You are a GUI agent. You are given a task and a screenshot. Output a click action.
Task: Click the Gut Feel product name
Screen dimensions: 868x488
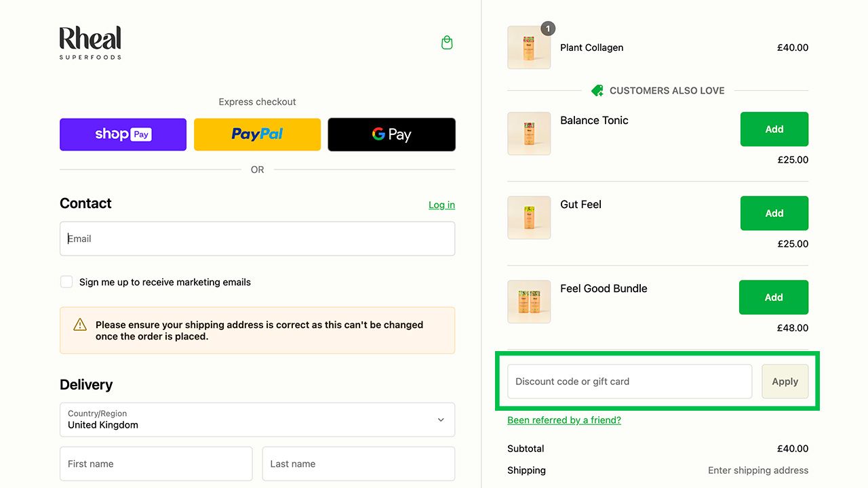(x=580, y=205)
